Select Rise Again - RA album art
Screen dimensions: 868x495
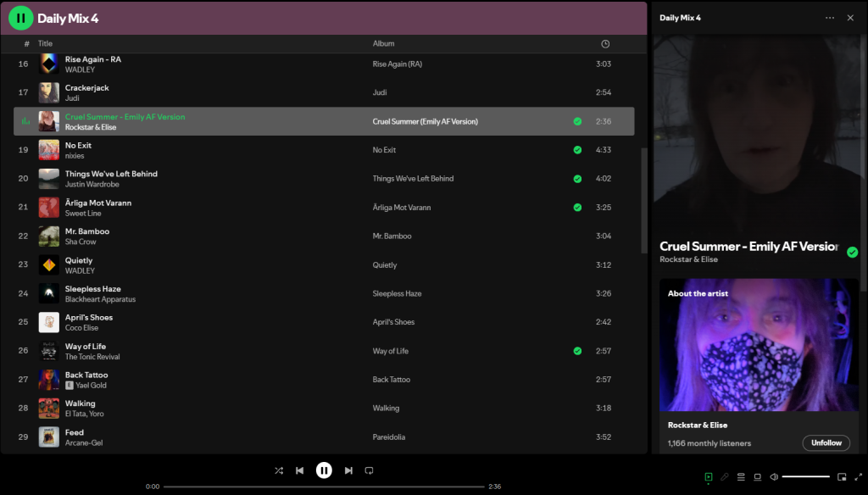pos(48,64)
